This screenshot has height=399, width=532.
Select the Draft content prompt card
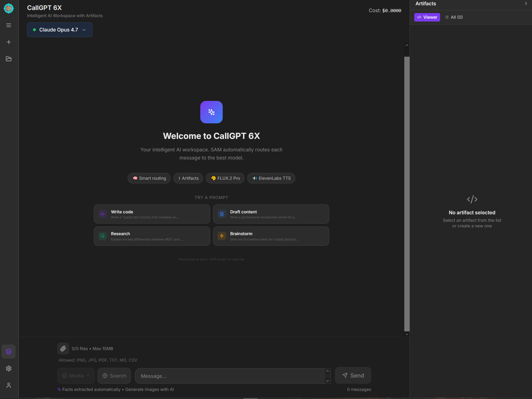(x=271, y=214)
